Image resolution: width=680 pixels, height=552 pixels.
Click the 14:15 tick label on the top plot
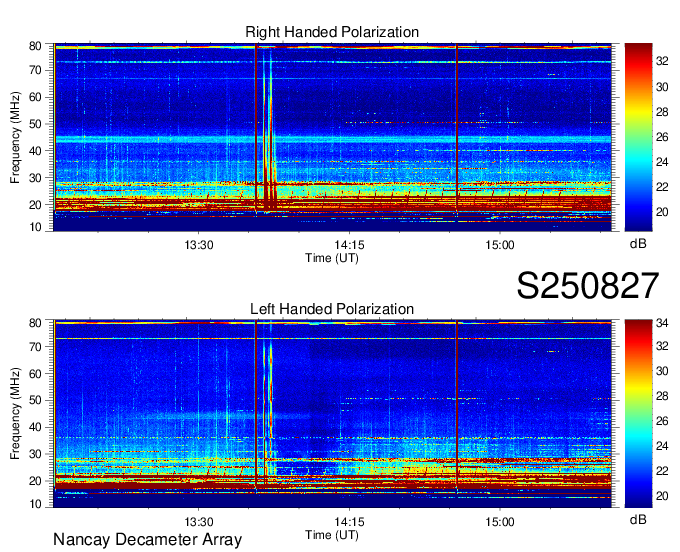[349, 245]
